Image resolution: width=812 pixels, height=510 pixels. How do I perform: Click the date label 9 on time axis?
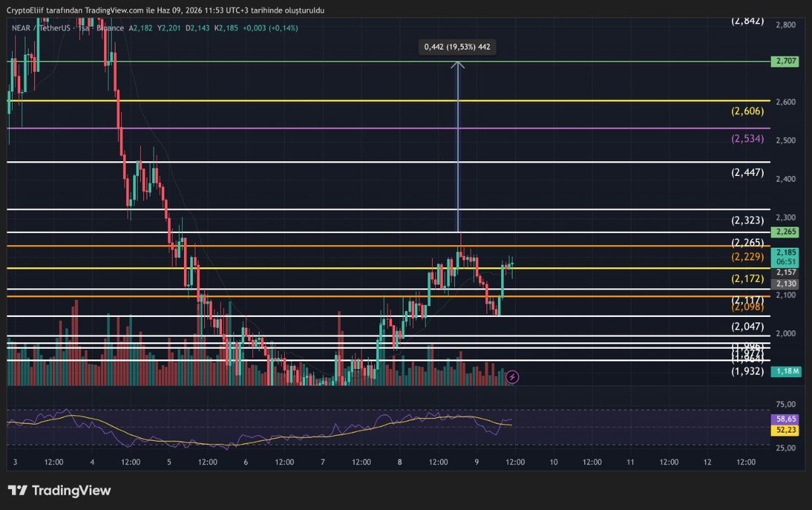click(x=476, y=462)
